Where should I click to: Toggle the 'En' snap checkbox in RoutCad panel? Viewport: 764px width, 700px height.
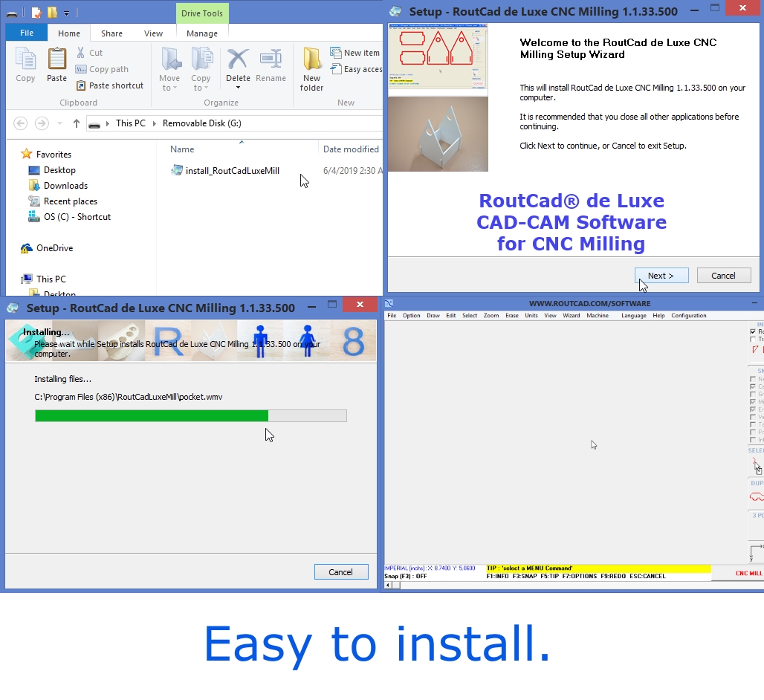click(x=753, y=409)
